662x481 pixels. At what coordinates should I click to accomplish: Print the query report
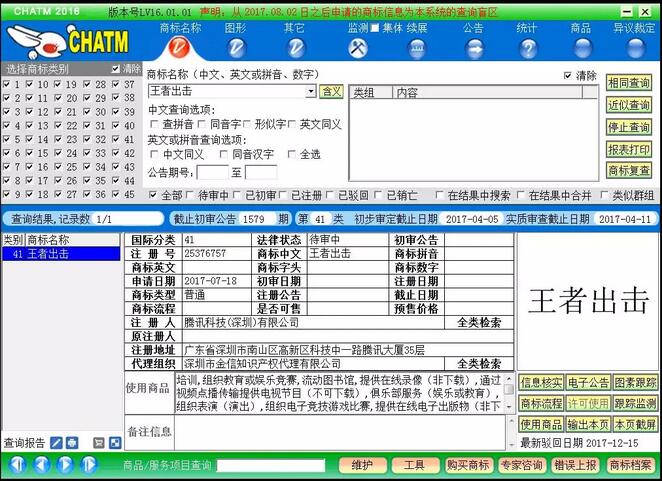pos(72,443)
